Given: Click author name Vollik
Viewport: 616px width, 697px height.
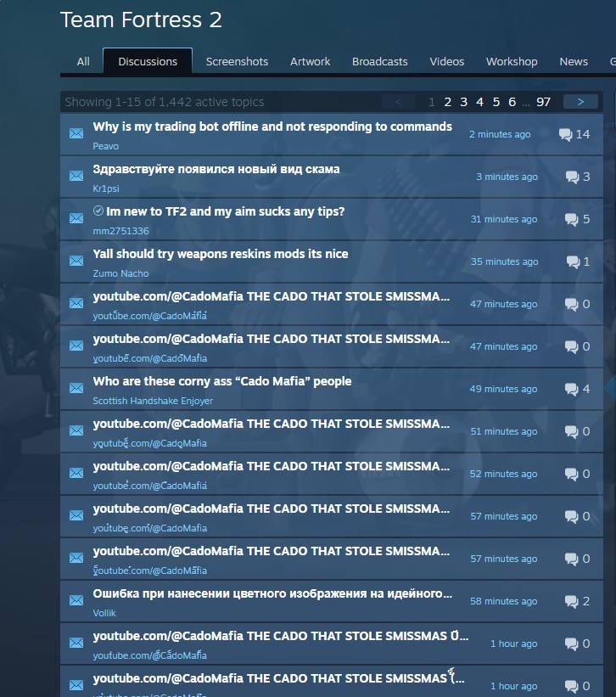Looking at the screenshot, I should click(x=104, y=613).
